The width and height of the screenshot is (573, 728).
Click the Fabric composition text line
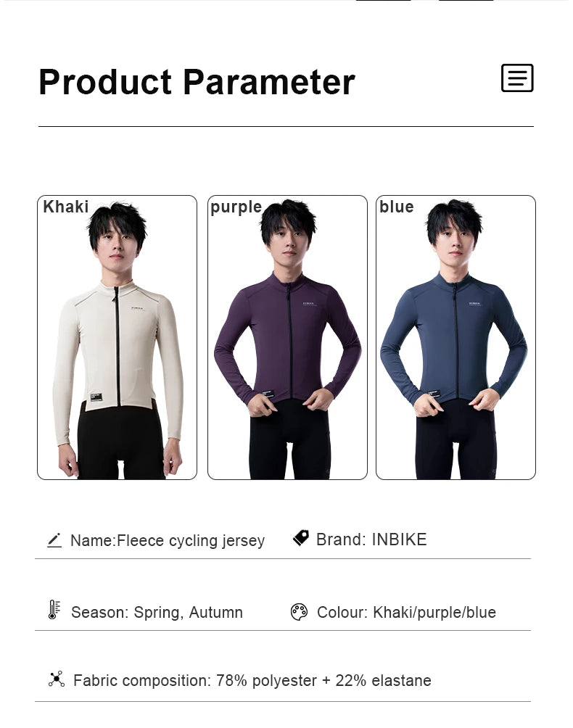tap(252, 681)
